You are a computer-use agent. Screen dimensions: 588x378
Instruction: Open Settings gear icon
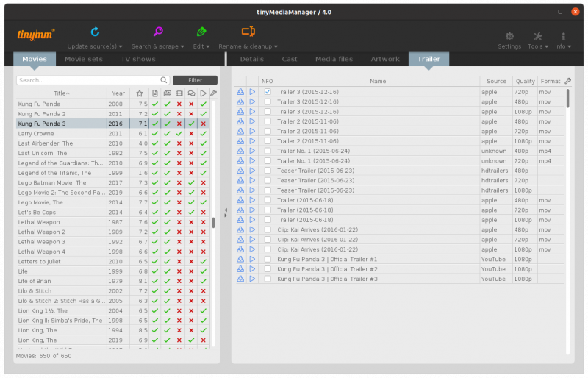509,37
